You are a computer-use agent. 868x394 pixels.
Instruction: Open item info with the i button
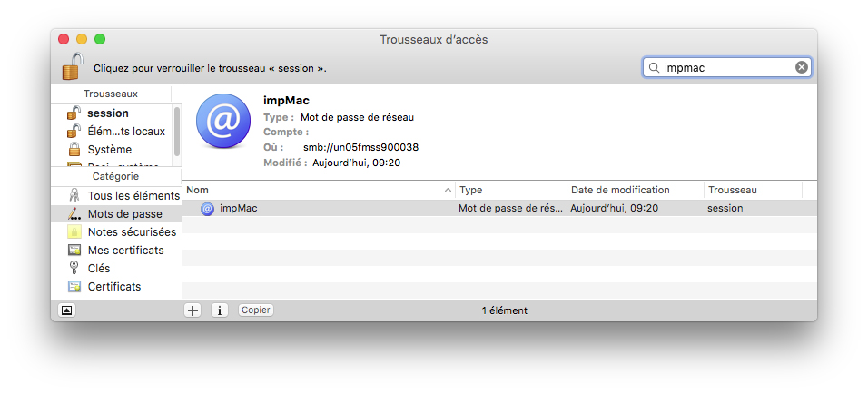click(x=219, y=310)
